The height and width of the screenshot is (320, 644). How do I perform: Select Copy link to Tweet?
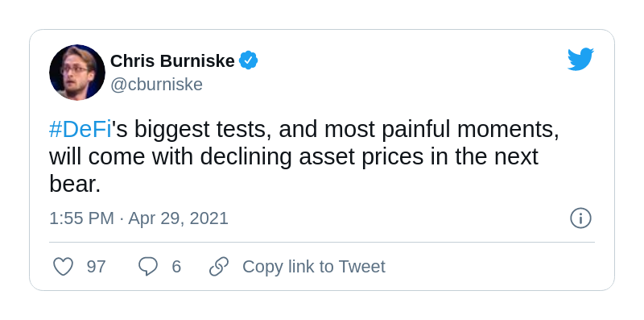coord(314,267)
